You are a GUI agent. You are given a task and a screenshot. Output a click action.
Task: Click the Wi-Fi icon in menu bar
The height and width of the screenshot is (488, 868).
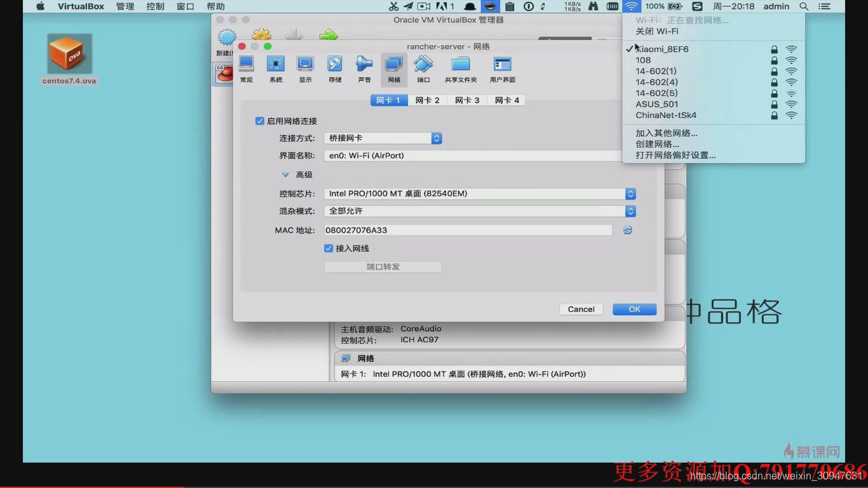click(631, 6)
